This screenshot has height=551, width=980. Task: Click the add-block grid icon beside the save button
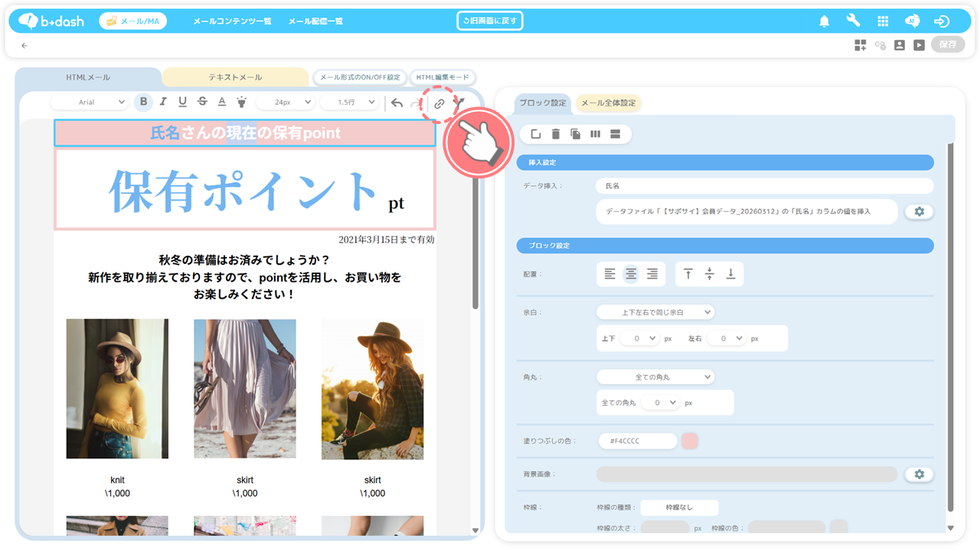click(x=861, y=45)
